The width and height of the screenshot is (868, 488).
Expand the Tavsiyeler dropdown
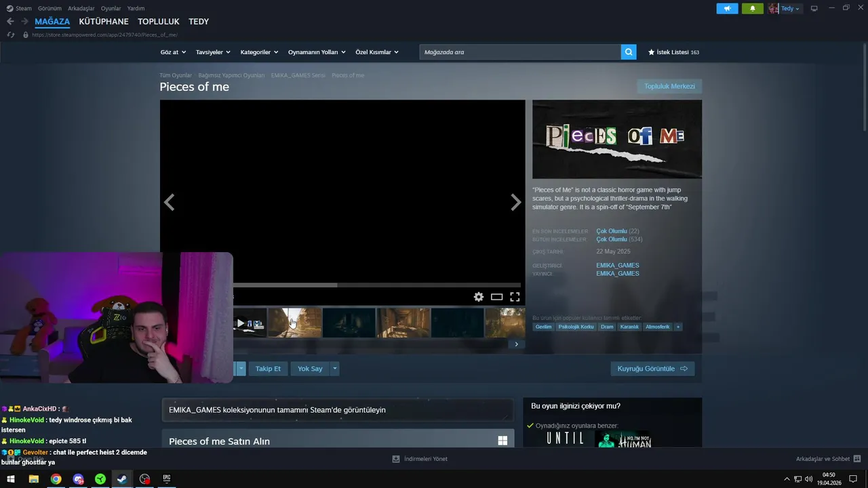213,52
